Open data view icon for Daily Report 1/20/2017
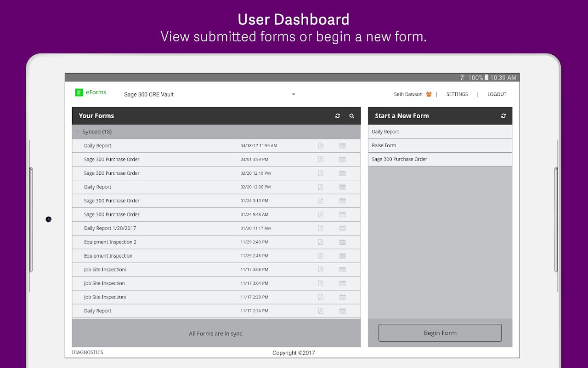The image size is (588, 368). 342,229
